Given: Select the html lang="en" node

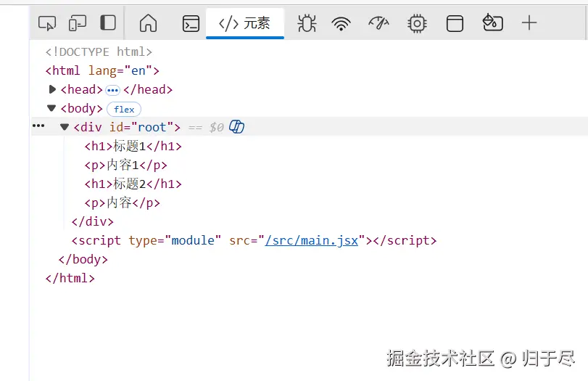Looking at the screenshot, I should tap(102, 70).
